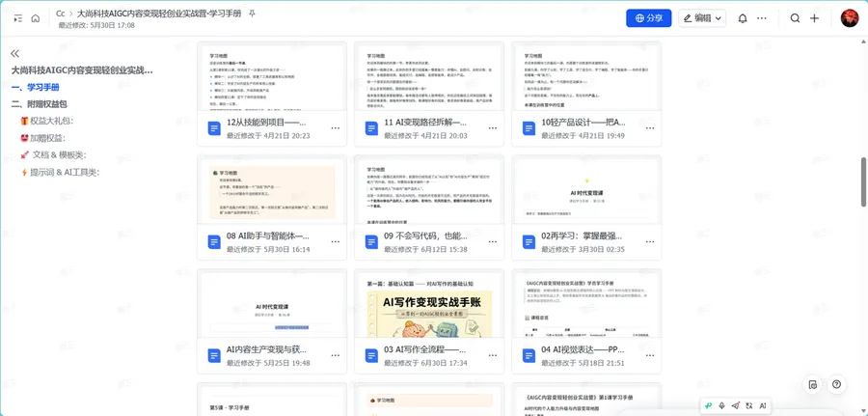
Task: Click doc icon of 12从技能到项目 card
Action: click(214, 128)
